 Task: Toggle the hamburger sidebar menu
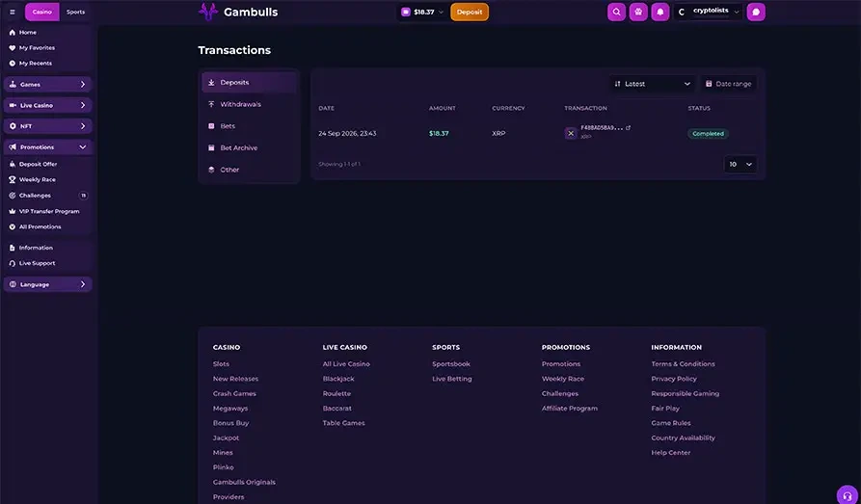[13, 12]
